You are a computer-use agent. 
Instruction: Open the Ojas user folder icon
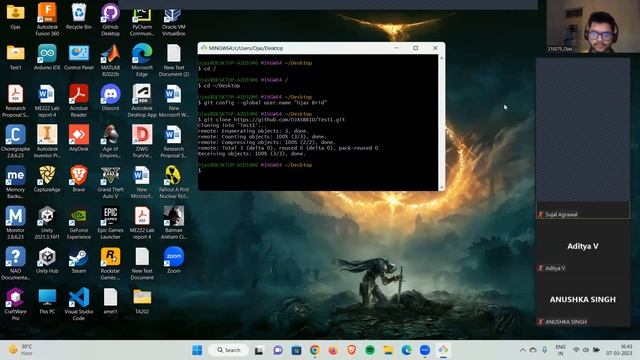16,16
